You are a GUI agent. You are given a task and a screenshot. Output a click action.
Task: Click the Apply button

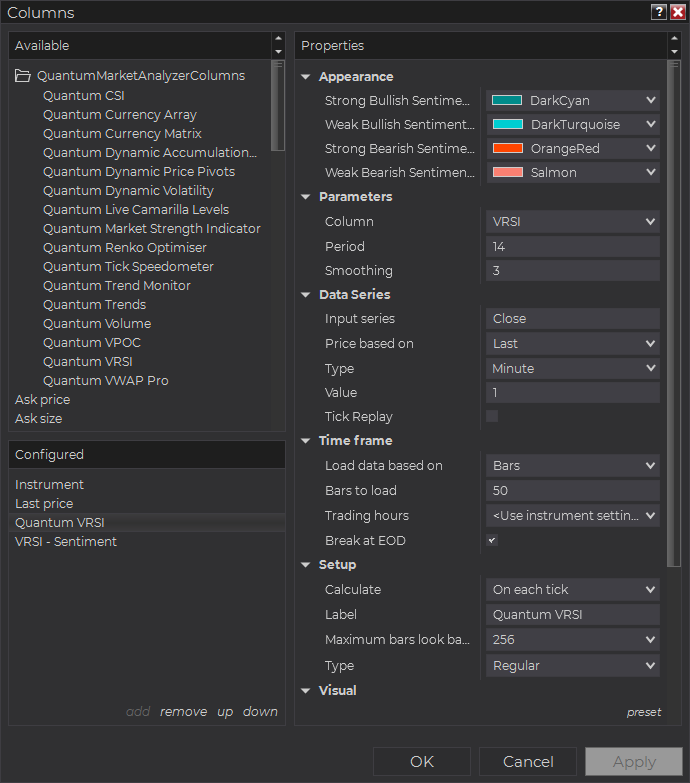point(634,762)
